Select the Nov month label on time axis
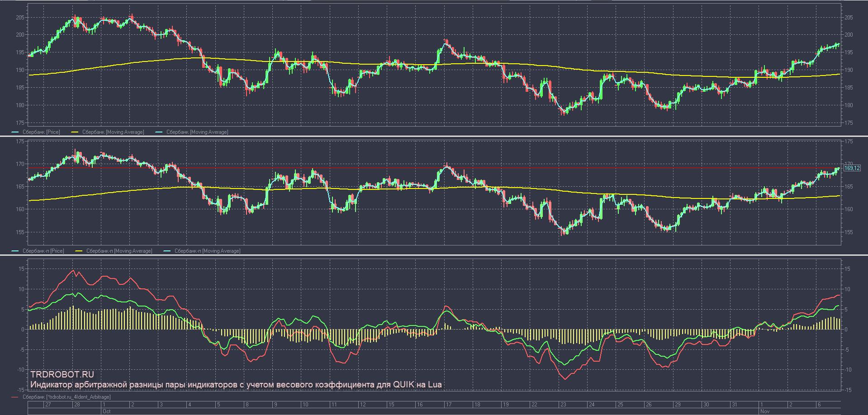Image resolution: width=868 pixels, height=415 pixels. click(764, 411)
